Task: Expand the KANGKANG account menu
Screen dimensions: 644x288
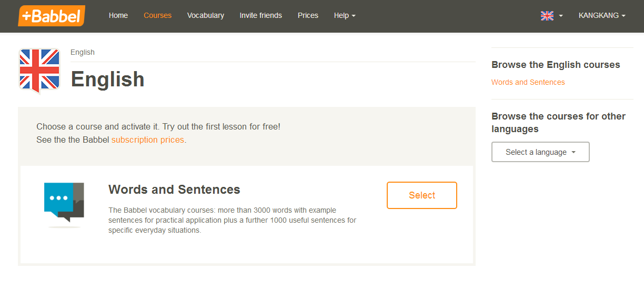Action: click(602, 16)
